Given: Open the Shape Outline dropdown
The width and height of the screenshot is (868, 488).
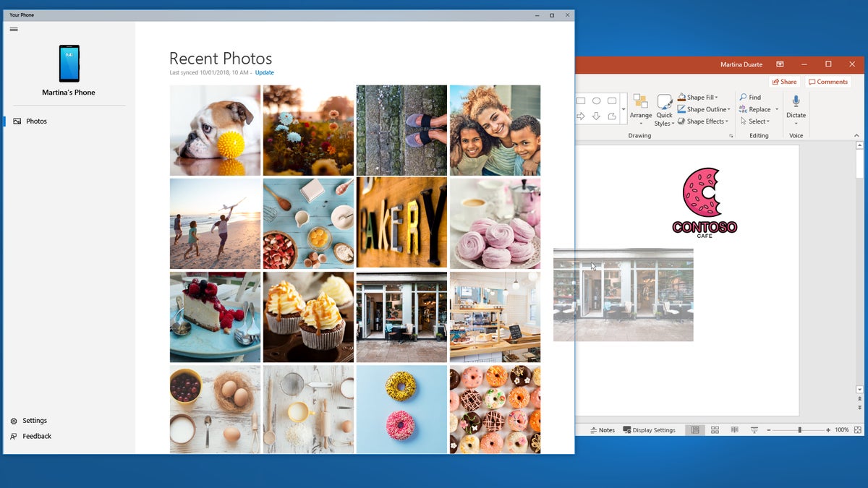Looking at the screenshot, I should pos(704,110).
